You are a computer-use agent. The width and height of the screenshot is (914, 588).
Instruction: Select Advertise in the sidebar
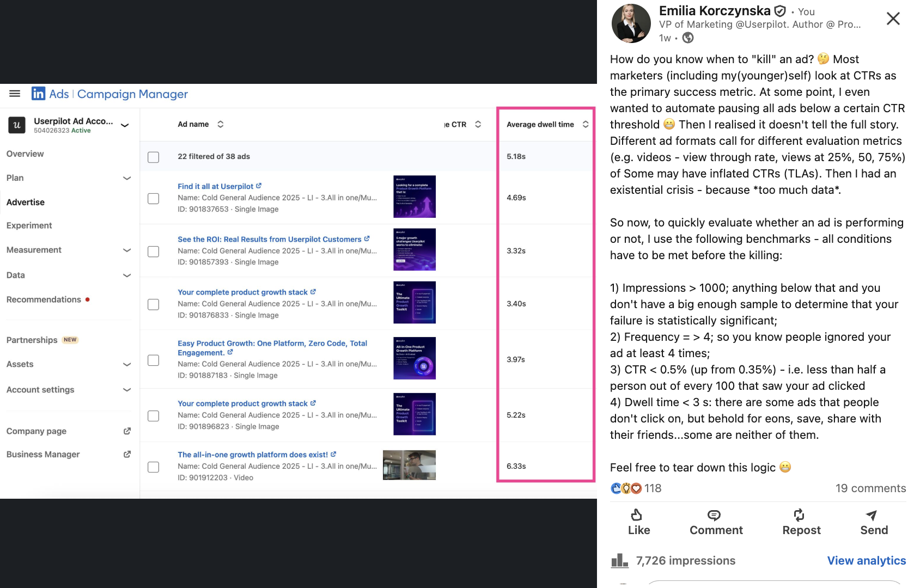click(x=25, y=202)
